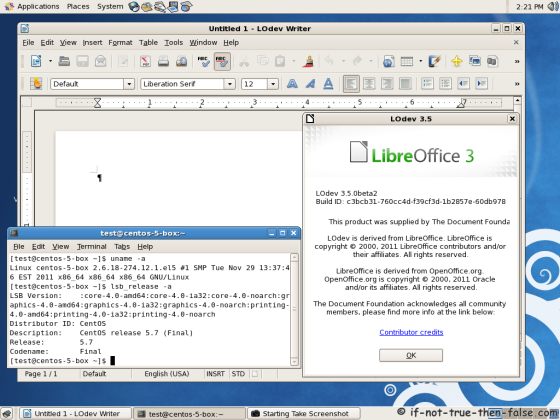560x420 pixels.
Task: Open the Places menu in GNOME panel
Action: coord(78,6)
